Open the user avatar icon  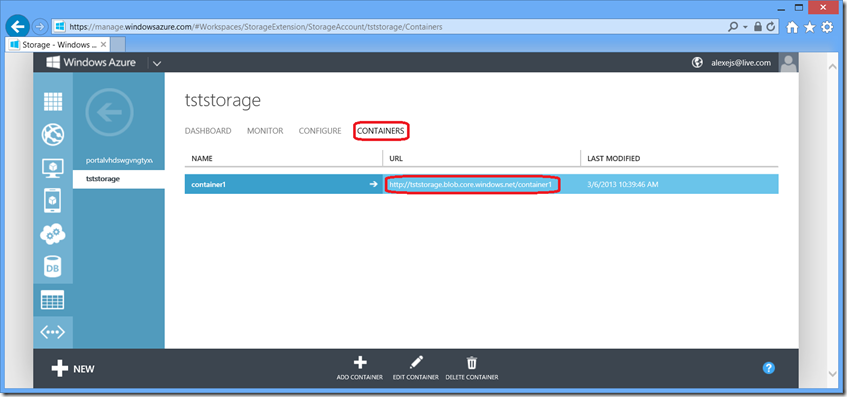click(x=788, y=63)
